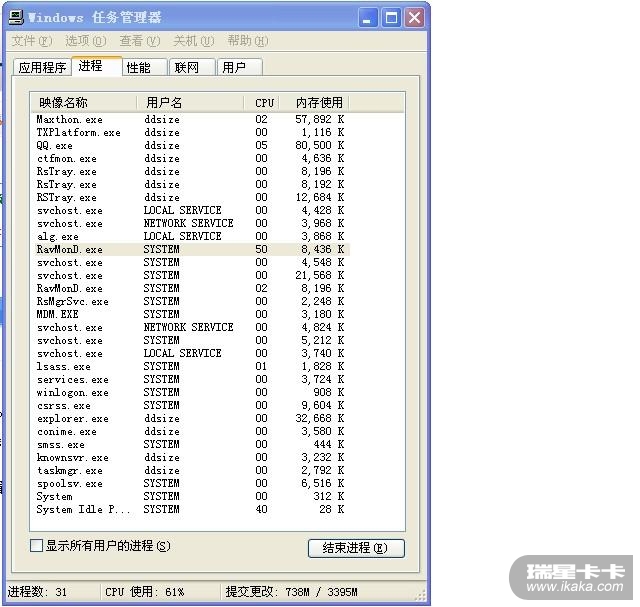Image resolution: width=640 pixels, height=607 pixels.
Task: Select svchost.exe using 5,212 K
Action: [193, 340]
